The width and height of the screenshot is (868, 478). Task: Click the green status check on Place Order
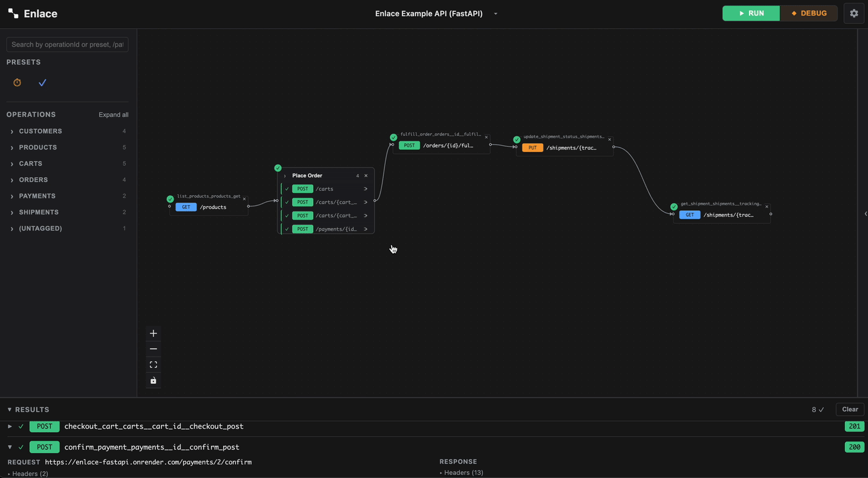coord(278,168)
